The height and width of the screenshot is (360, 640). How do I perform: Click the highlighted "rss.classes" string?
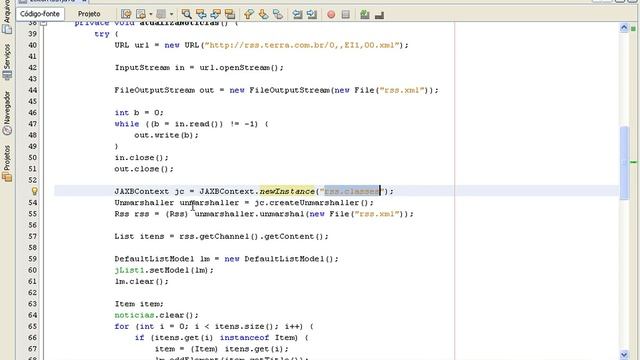point(351,191)
